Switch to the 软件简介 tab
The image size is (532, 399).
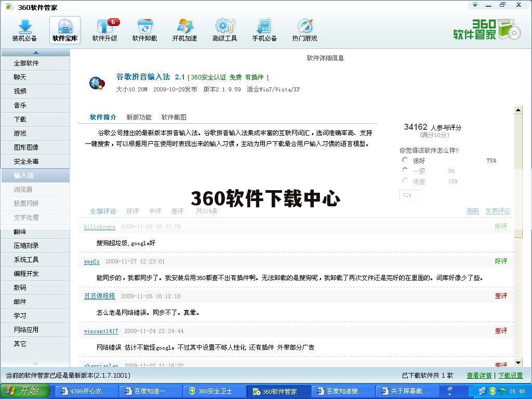(103, 117)
